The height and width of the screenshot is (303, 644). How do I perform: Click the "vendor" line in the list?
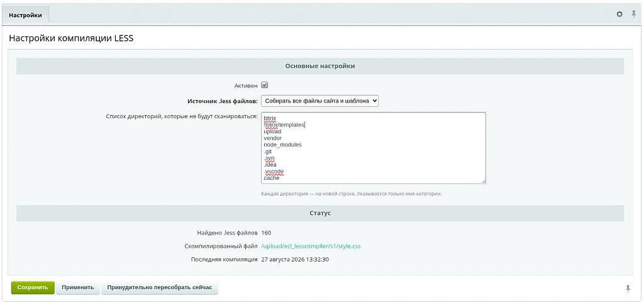click(x=273, y=138)
